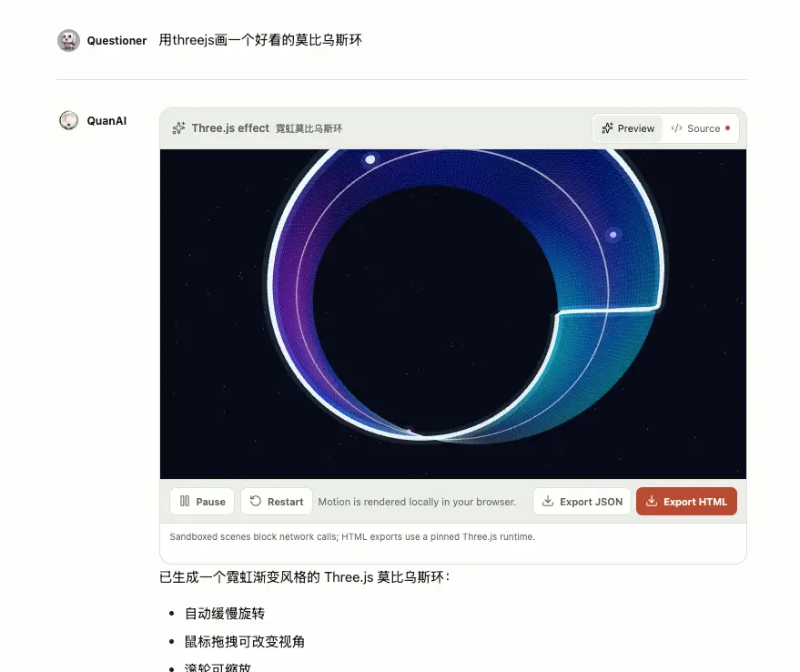Click the 'Sandboxed scenes block network calls' note
Viewport: 800px width, 672px height.
click(x=352, y=536)
